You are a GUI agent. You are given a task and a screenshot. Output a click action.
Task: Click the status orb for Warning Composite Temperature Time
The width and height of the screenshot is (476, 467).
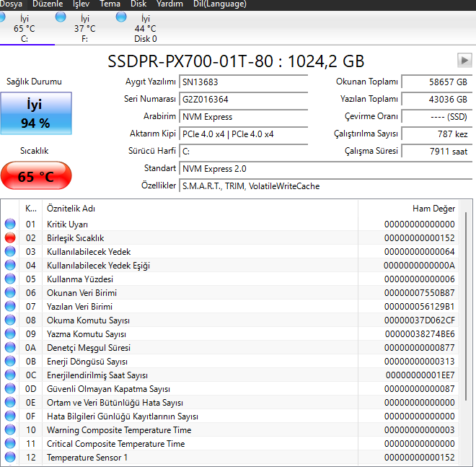click(10, 429)
